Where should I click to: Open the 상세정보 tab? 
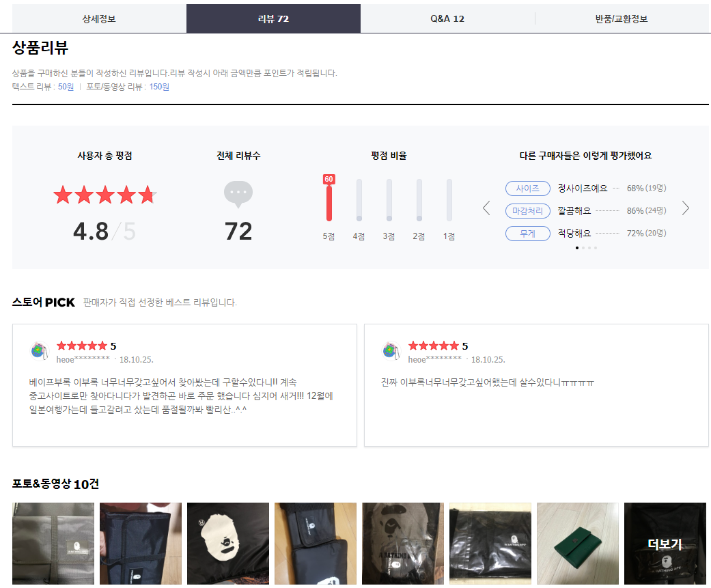(99, 18)
